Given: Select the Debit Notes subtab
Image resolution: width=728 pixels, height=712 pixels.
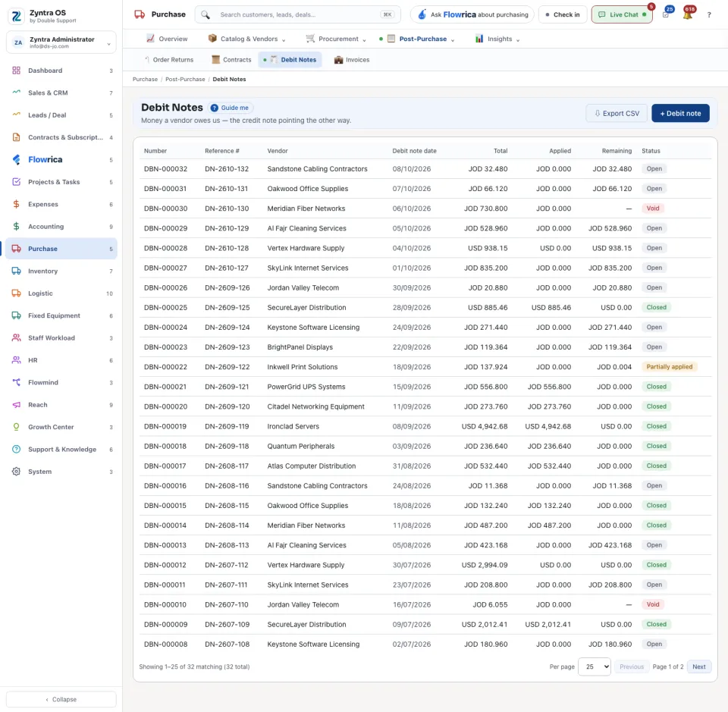Looking at the screenshot, I should tap(290, 60).
